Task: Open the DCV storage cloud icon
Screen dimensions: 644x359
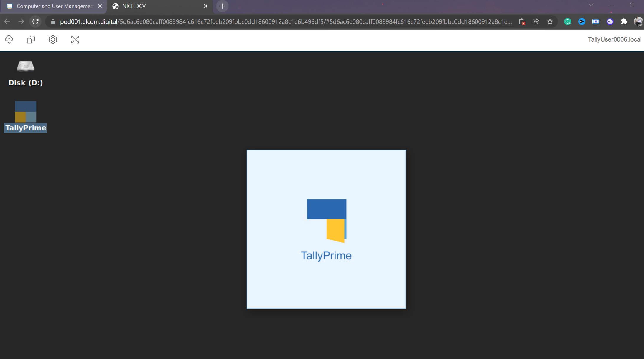Action: click(x=9, y=39)
